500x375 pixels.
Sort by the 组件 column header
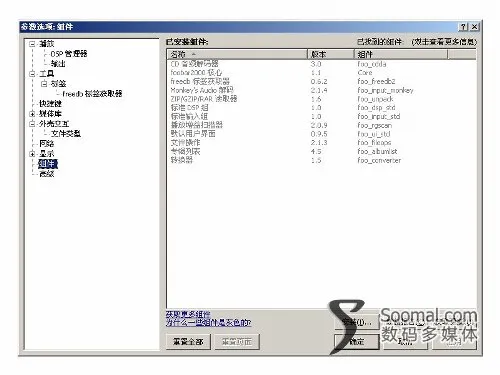tap(400, 54)
